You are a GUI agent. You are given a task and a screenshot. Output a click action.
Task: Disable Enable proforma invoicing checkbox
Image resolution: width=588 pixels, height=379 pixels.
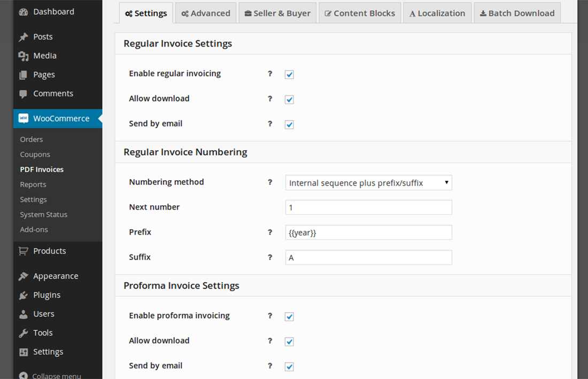coord(289,316)
